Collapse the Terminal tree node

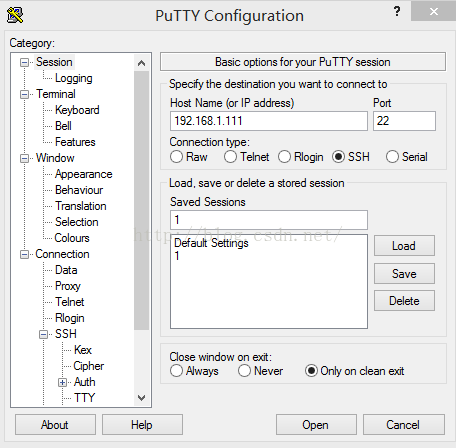click(24, 94)
